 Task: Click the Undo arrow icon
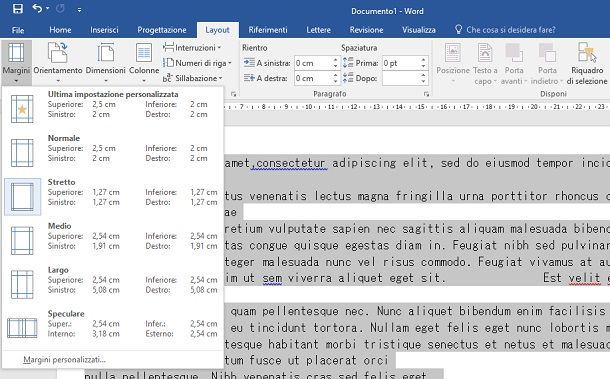37,8
